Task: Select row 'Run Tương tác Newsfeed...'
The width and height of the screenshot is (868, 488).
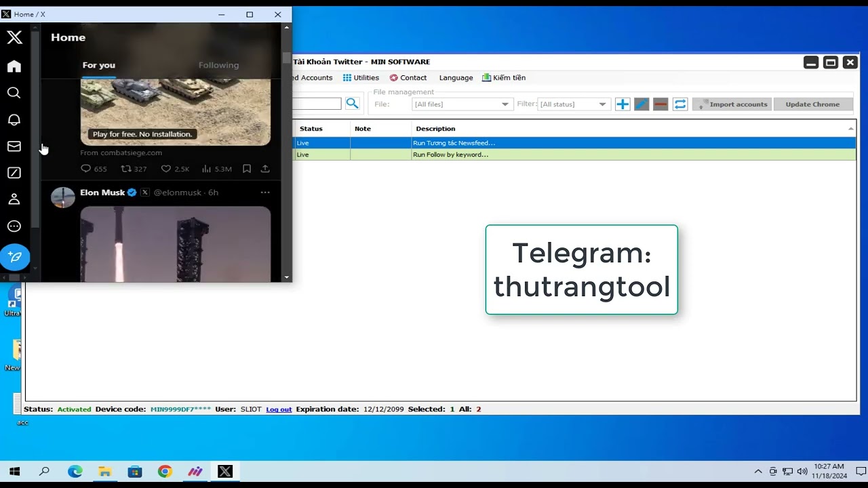Action: click(x=575, y=143)
